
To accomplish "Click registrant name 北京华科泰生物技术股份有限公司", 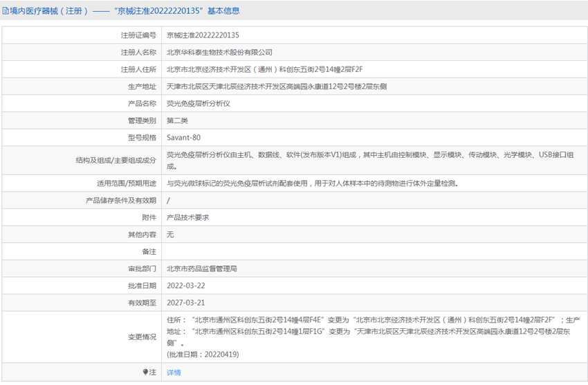I will [219, 52].
